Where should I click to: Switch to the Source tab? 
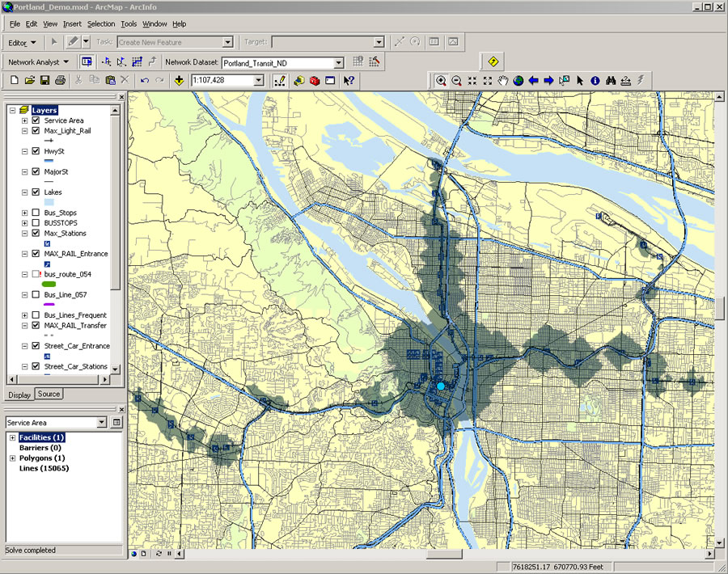(x=49, y=394)
